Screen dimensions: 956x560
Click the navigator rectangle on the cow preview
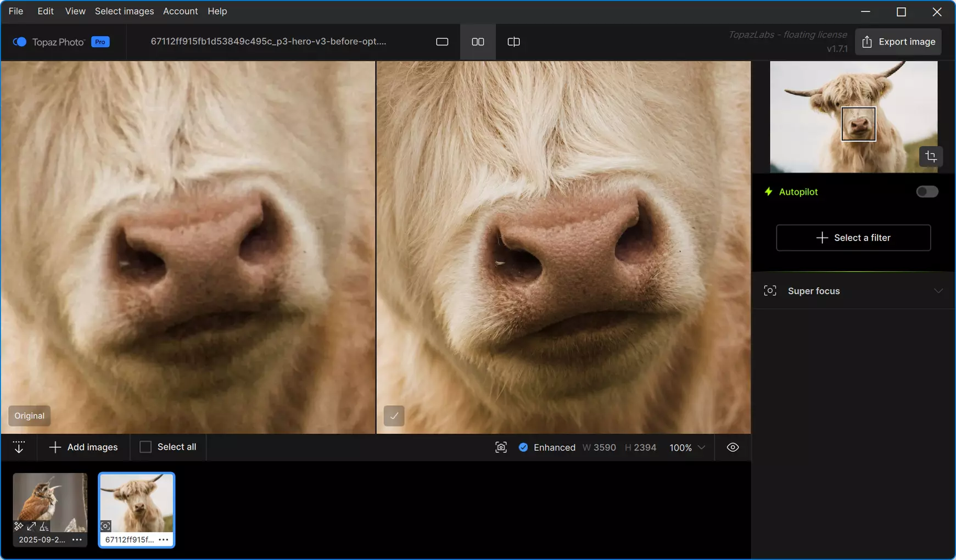[x=858, y=124]
